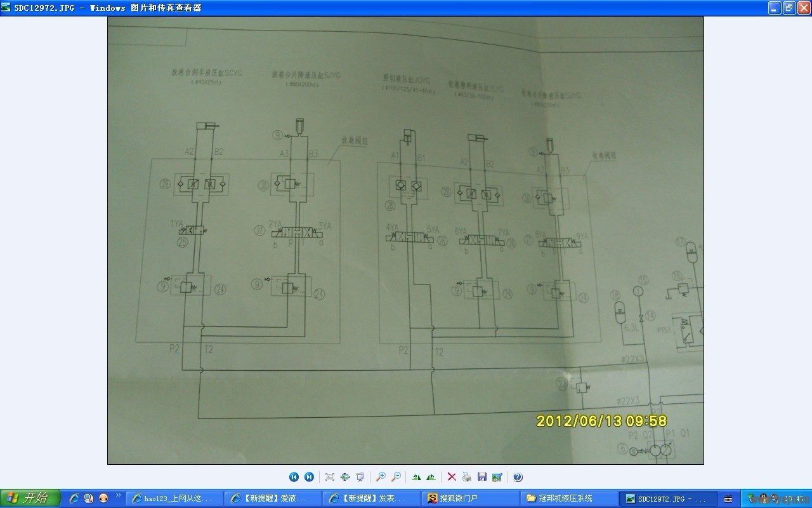This screenshot has height=508, width=812.
Task: Rotate image counterclockwise
Action: click(x=431, y=477)
